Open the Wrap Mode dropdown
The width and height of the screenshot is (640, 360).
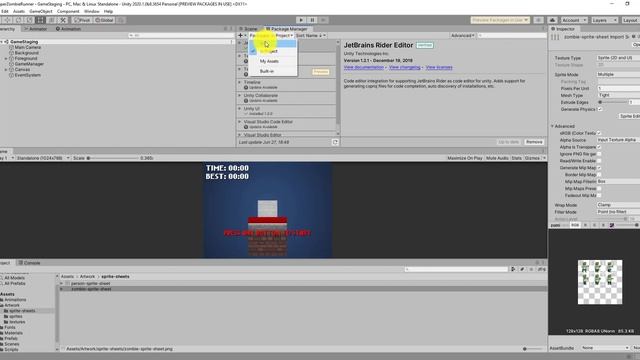click(618, 205)
